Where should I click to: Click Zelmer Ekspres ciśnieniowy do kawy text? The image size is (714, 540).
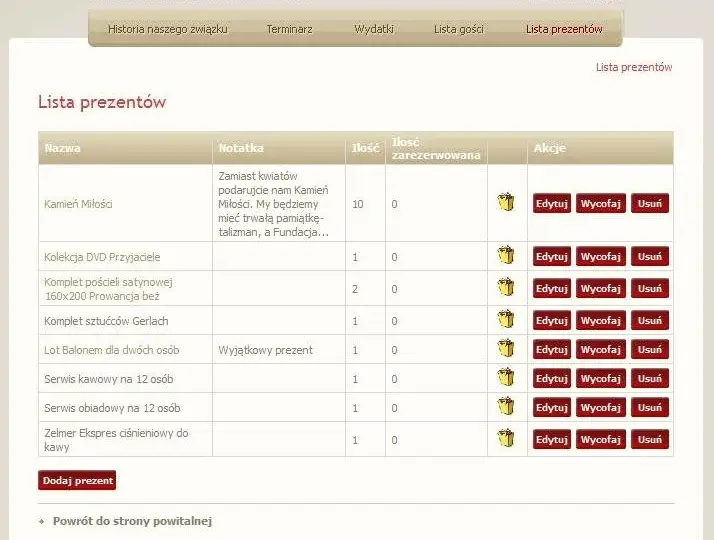point(116,440)
